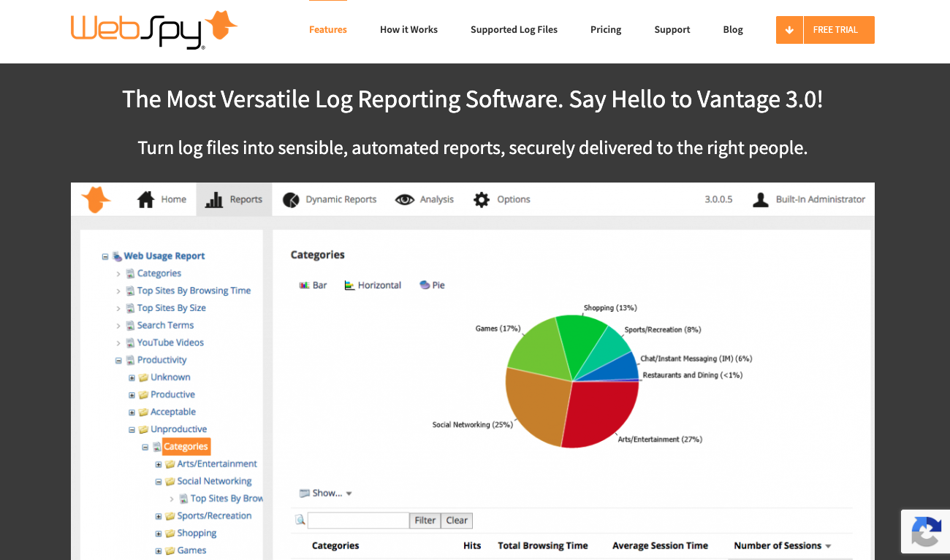950x560 pixels.
Task: Go to How it Works
Action: click(408, 30)
